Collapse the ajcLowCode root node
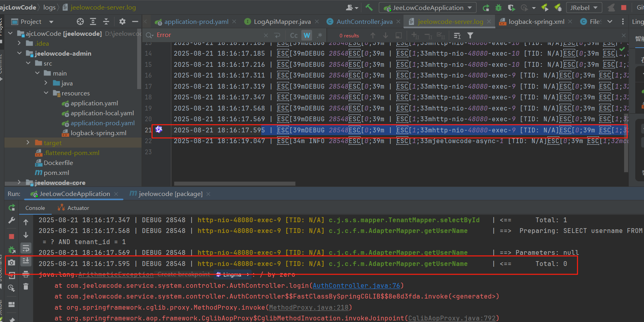644x322 pixels. (10, 33)
